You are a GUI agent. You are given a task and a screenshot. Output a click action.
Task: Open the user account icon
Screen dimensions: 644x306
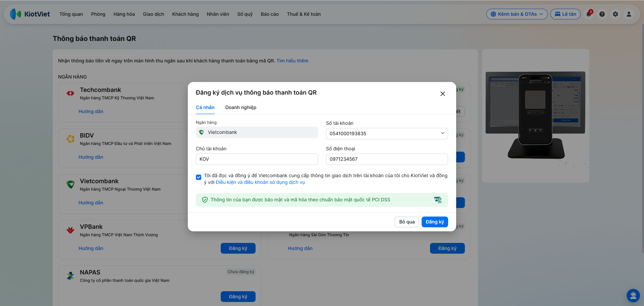[629, 14]
